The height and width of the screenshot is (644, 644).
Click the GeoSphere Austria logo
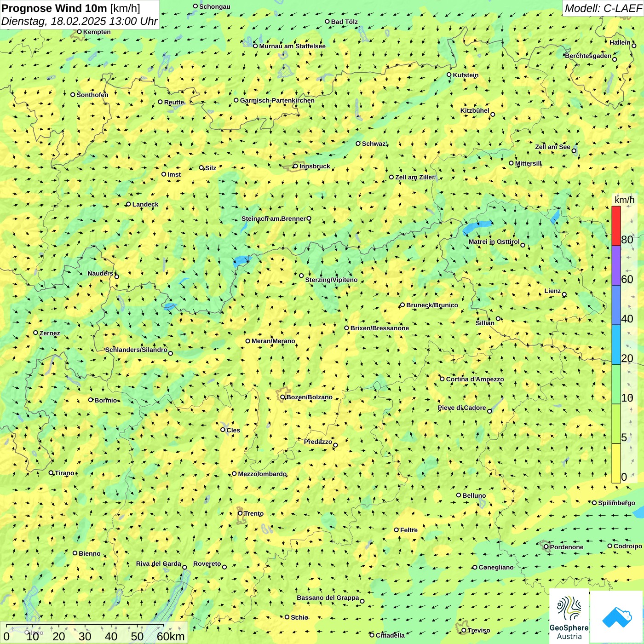(x=569, y=616)
